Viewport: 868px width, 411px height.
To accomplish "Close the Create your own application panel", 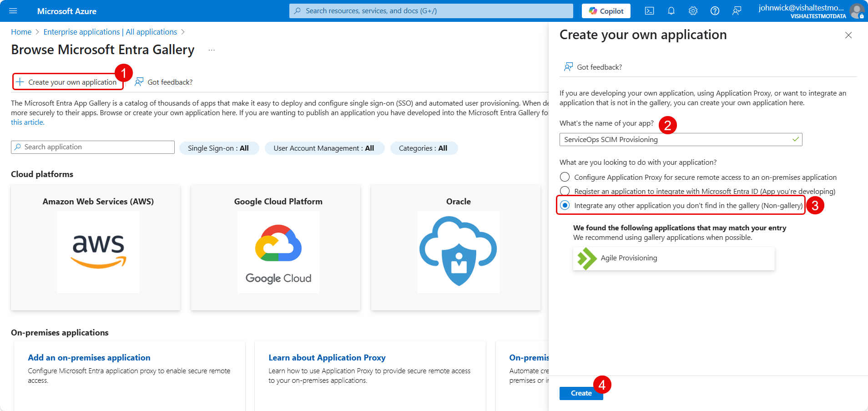I will (848, 35).
